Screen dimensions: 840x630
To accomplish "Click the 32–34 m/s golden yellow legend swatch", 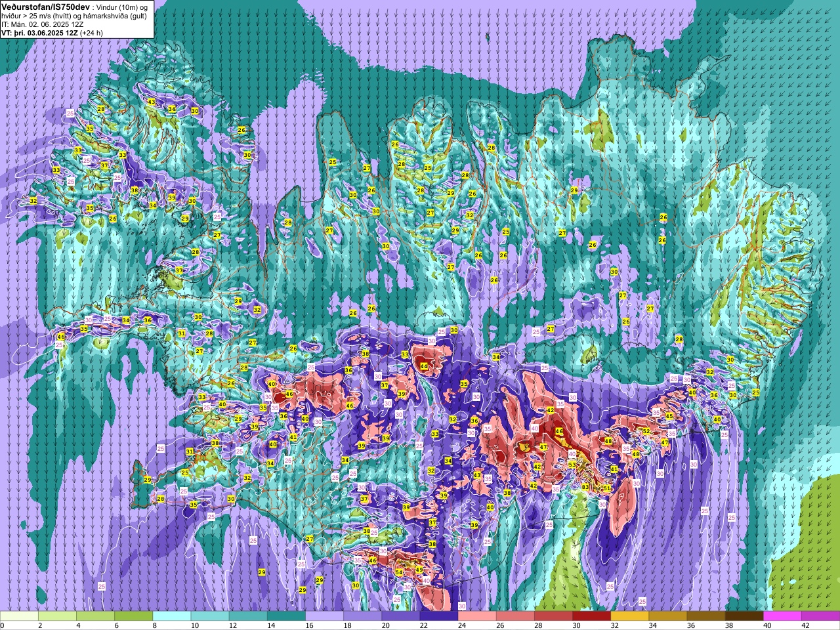I will [630, 616].
